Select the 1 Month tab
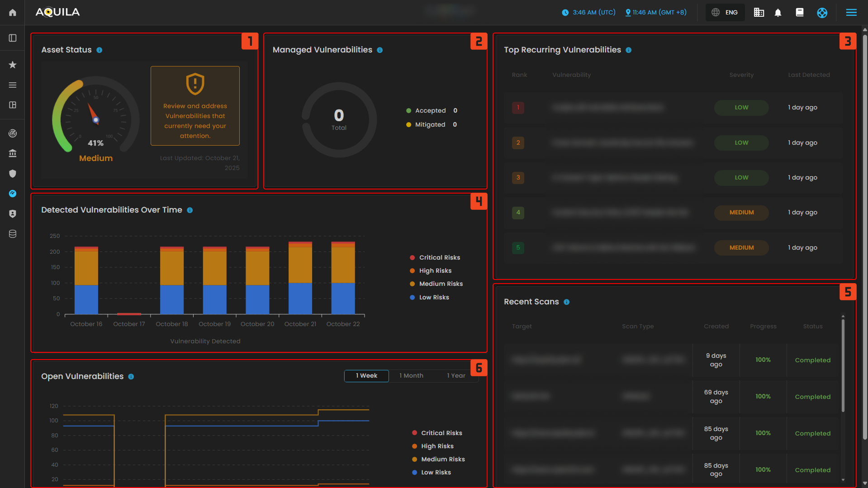The height and width of the screenshot is (488, 868). pos(411,375)
